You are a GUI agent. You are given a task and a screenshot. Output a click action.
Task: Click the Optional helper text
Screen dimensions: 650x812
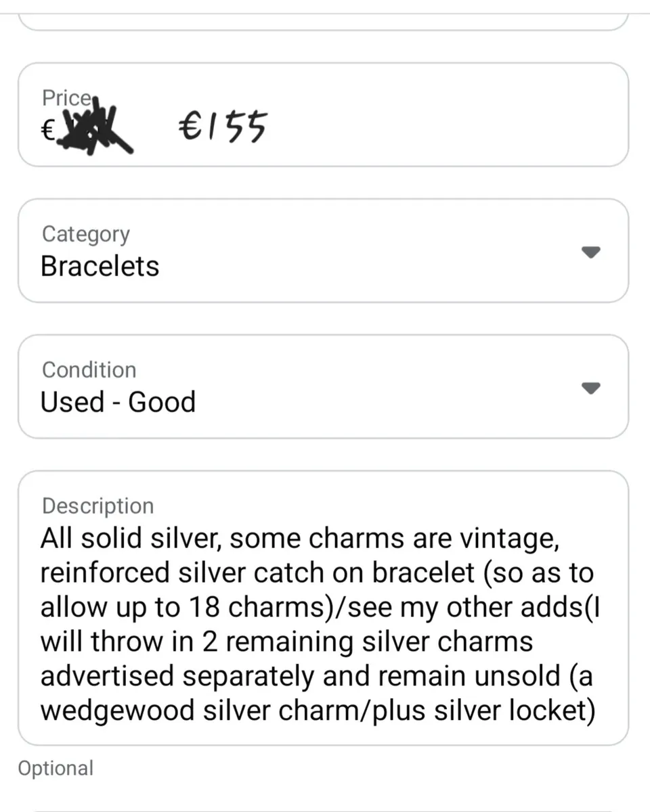[x=56, y=769]
